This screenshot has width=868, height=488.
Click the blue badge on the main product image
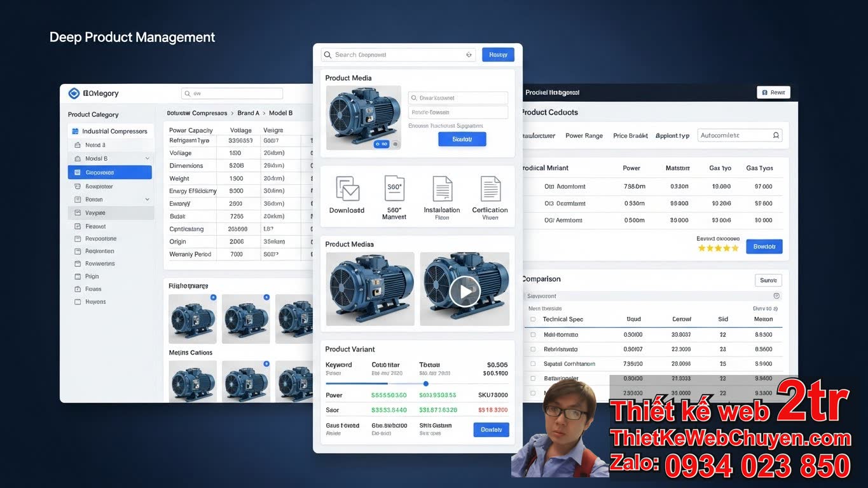click(381, 144)
